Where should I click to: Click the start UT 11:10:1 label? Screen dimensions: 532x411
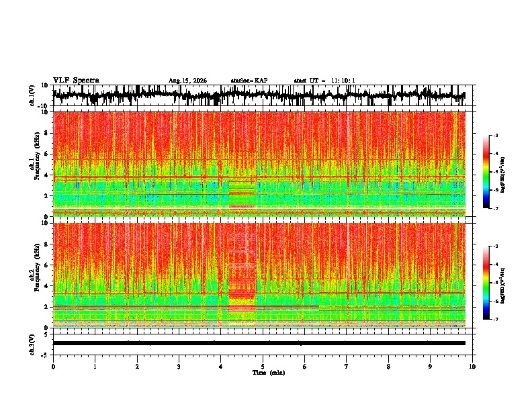point(324,81)
